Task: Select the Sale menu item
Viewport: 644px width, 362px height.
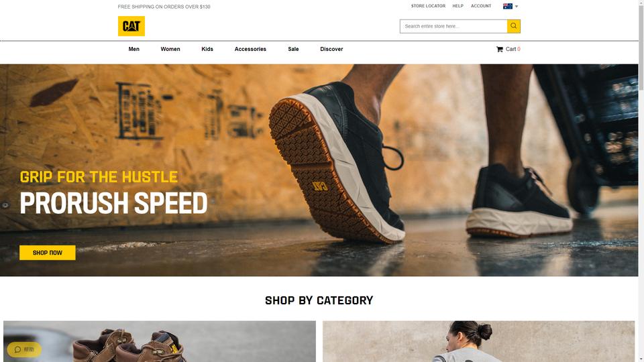Action: coord(293,49)
